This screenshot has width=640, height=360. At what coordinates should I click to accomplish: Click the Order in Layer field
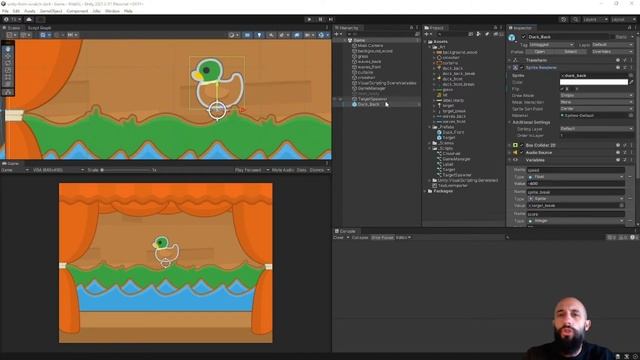596,135
